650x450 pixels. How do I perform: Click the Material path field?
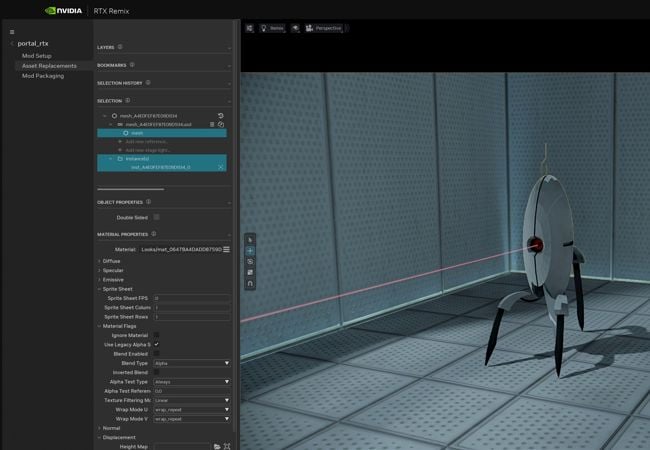click(181, 249)
